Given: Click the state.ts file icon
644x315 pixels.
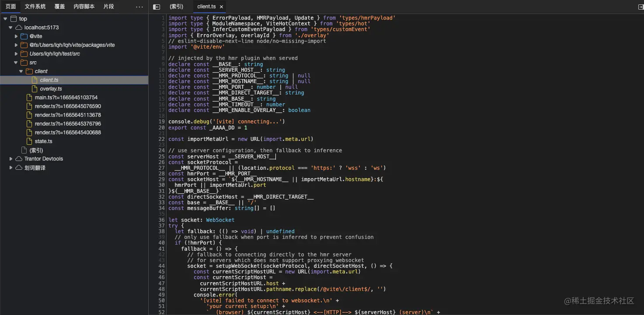Looking at the screenshot, I should point(30,141).
